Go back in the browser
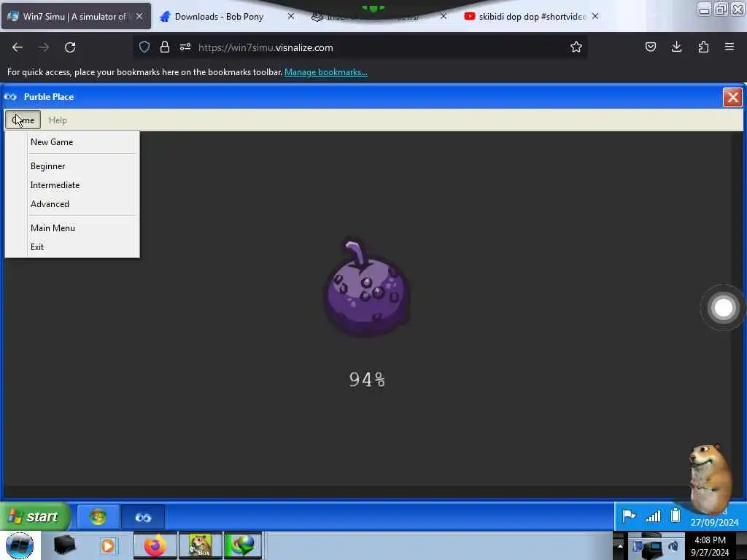This screenshot has height=560, width=747. (18, 47)
